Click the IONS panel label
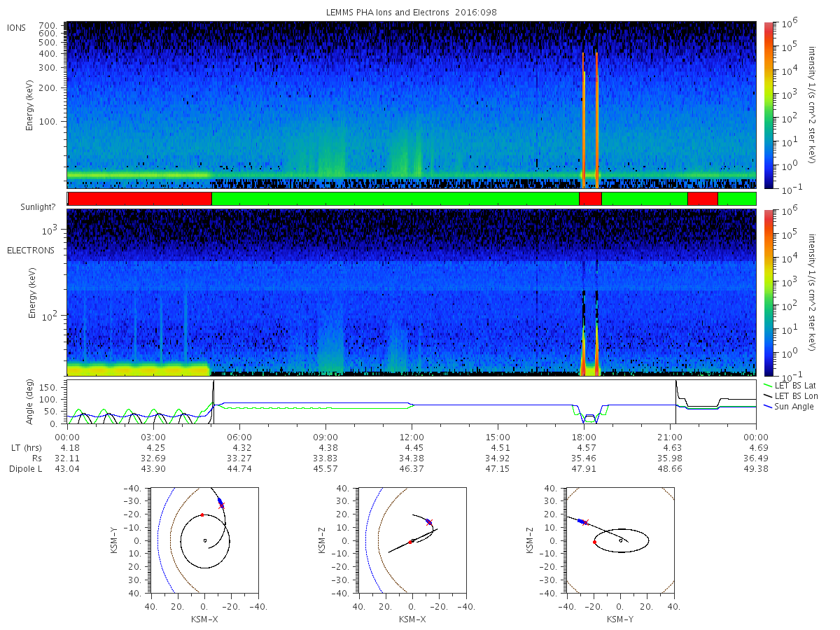The height and width of the screenshot is (630, 840). (x=17, y=28)
